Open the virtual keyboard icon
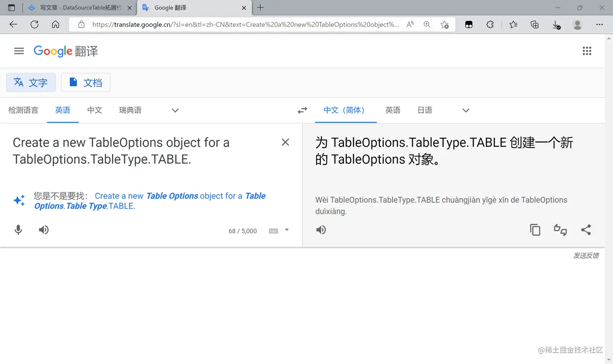 pos(274,231)
